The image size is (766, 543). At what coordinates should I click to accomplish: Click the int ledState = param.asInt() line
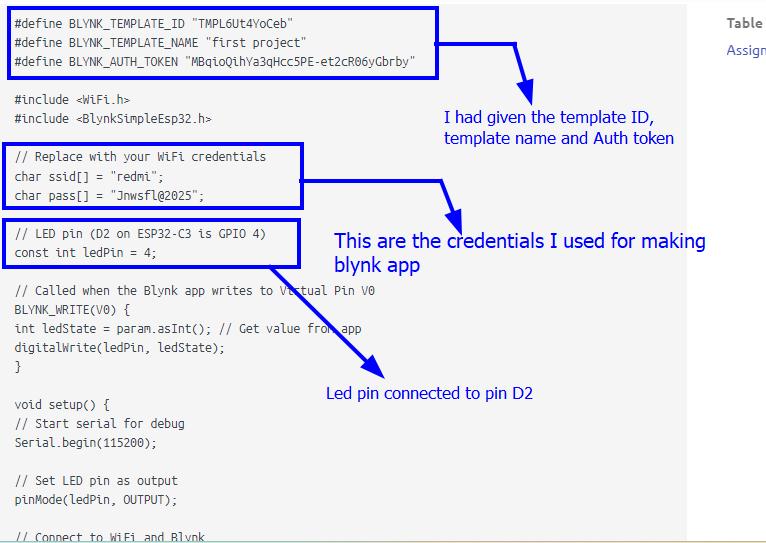(188, 329)
